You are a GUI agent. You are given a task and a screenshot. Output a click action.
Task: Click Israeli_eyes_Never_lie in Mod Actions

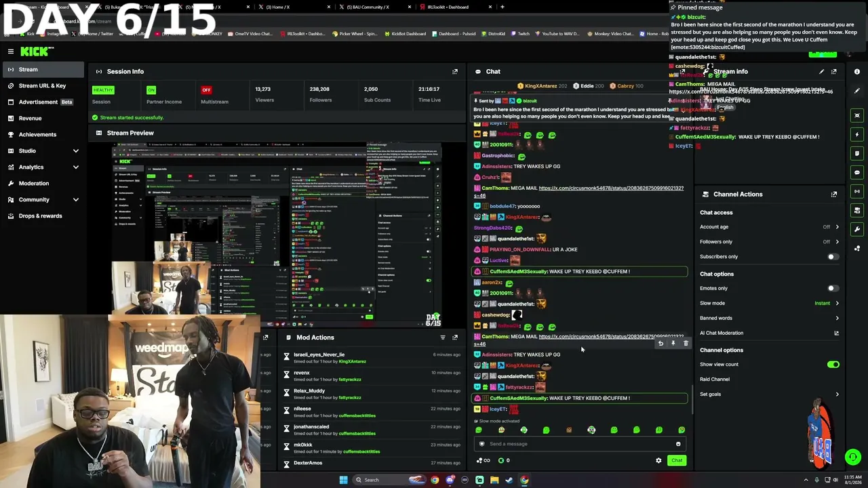(x=319, y=354)
